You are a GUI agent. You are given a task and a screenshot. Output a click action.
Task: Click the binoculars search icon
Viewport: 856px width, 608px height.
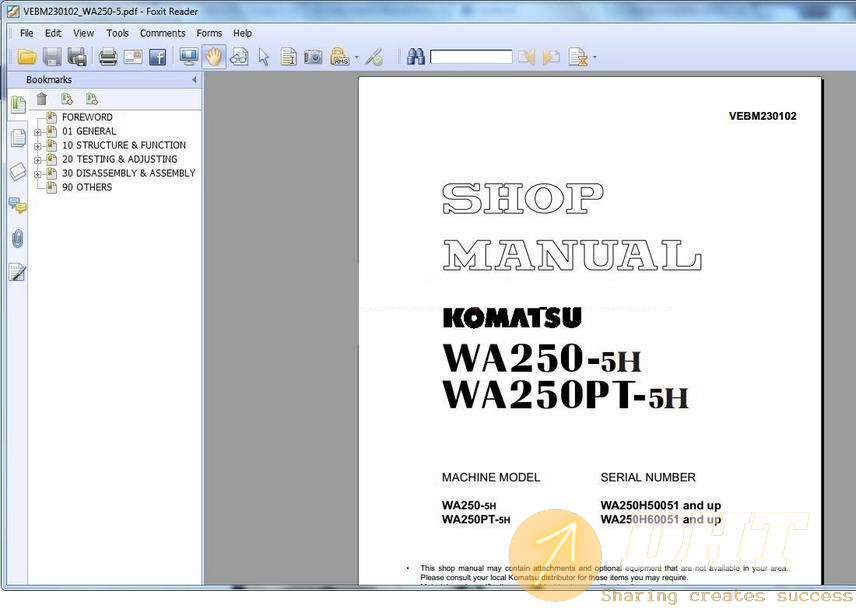pyautogui.click(x=416, y=57)
